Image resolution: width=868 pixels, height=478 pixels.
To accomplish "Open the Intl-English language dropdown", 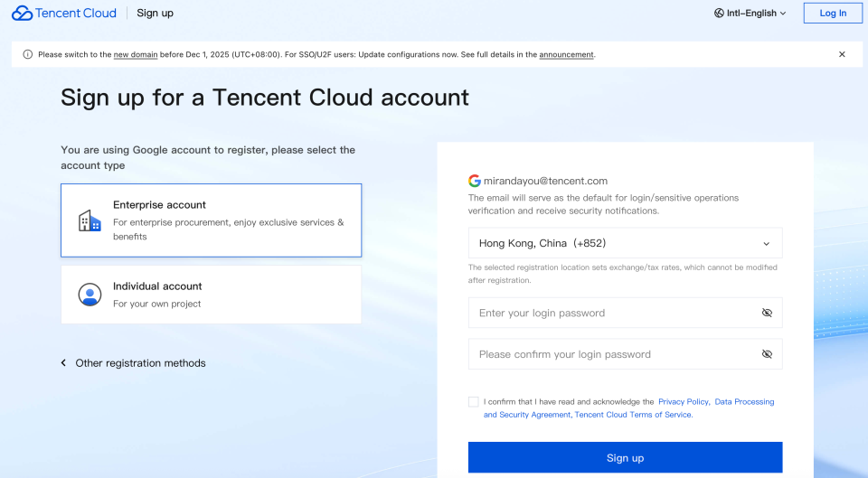I will (750, 14).
